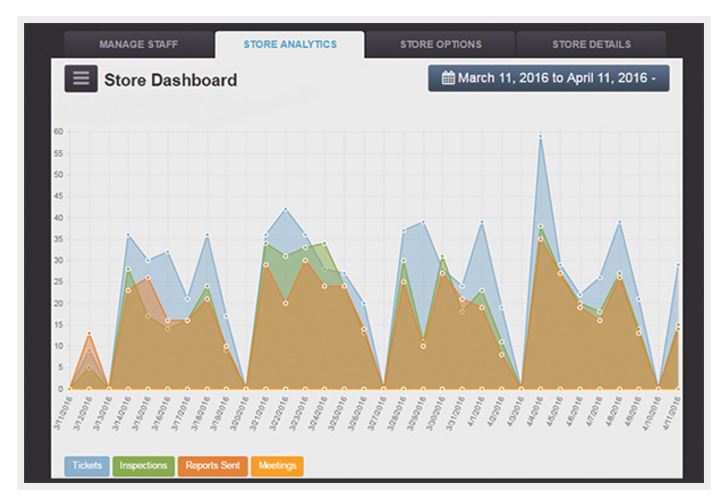Toggle the Tickets series in the legend

(87, 466)
